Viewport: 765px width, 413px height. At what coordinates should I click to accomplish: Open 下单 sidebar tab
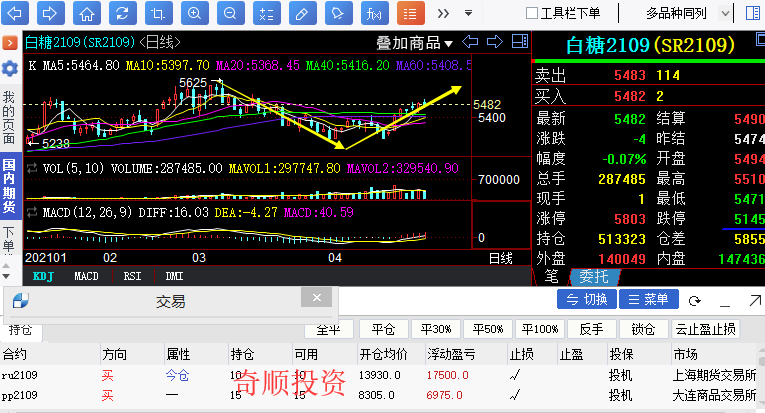pyautogui.click(x=9, y=239)
